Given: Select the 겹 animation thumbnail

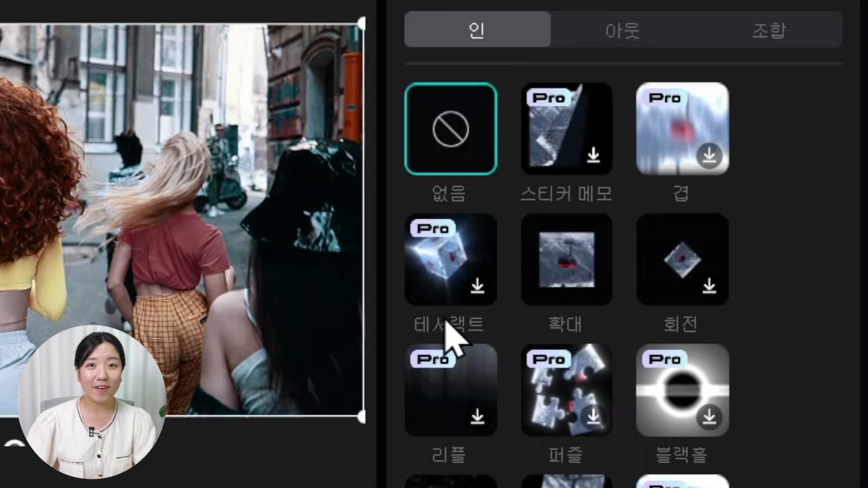Looking at the screenshot, I should pos(683,128).
